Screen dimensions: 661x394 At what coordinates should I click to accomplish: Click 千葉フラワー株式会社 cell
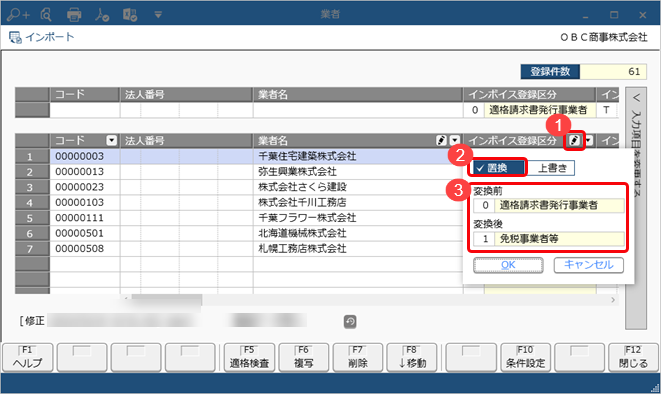(357, 218)
